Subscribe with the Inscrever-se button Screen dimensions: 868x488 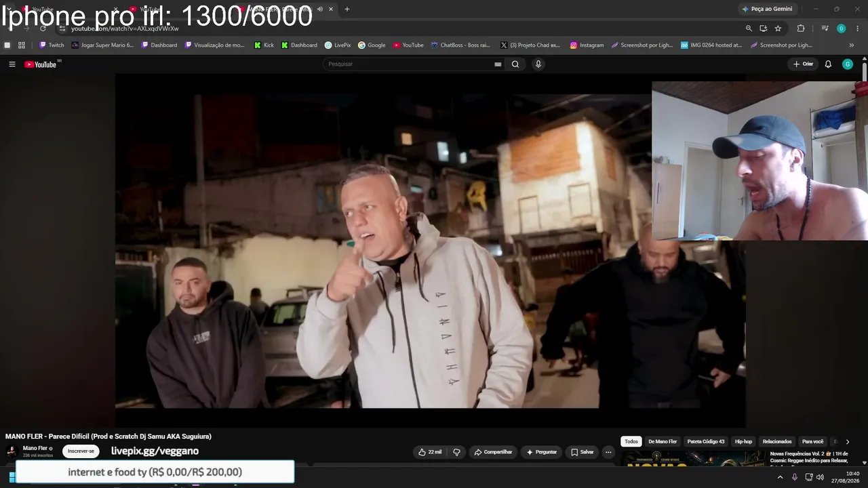coord(81,451)
